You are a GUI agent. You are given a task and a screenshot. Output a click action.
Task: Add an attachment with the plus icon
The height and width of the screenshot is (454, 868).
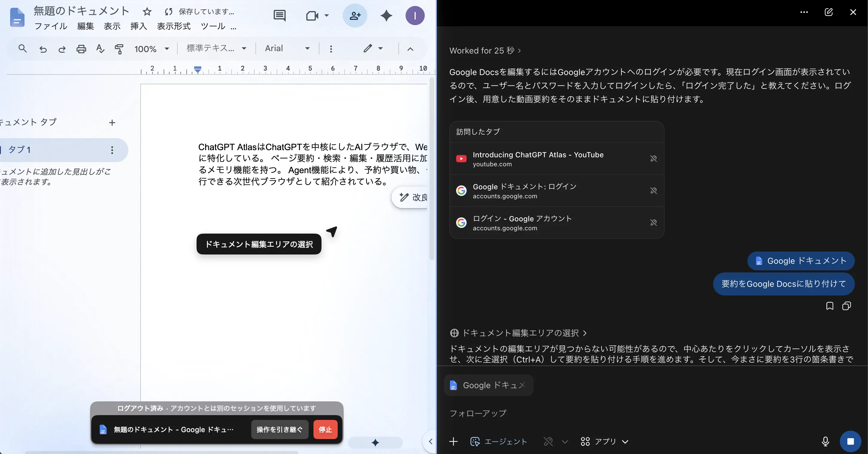coord(453,441)
